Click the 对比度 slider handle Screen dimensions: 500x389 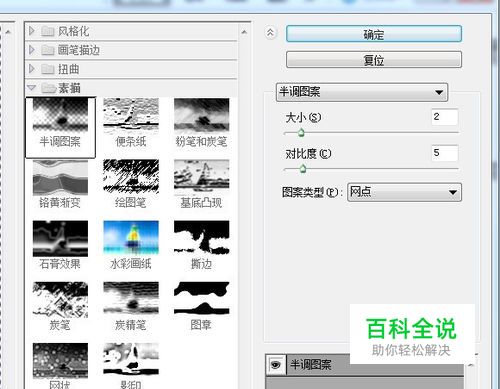pyautogui.click(x=303, y=169)
